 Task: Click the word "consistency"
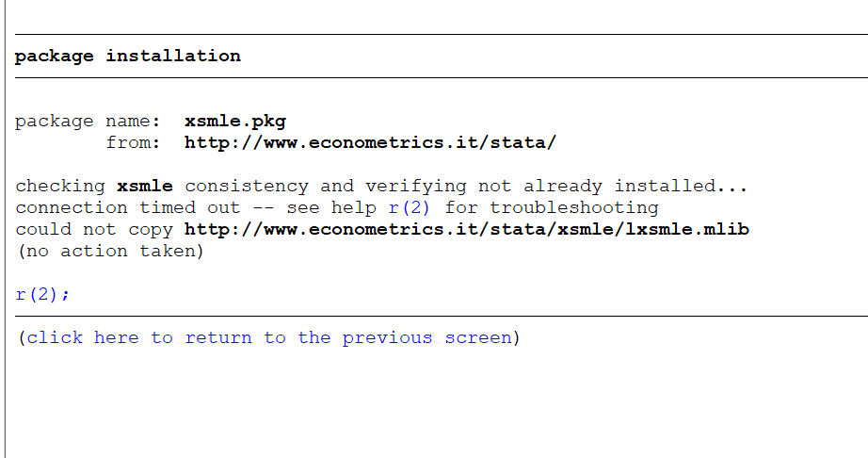[x=246, y=186]
